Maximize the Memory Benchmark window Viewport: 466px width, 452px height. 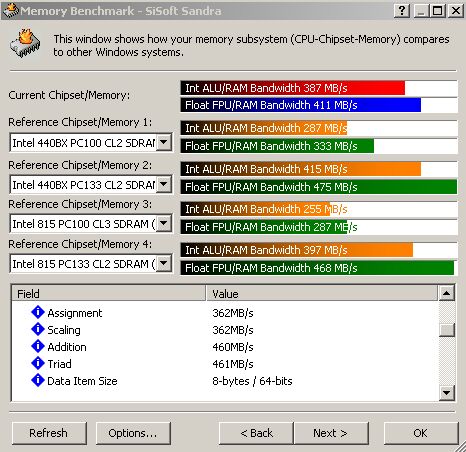click(x=438, y=11)
